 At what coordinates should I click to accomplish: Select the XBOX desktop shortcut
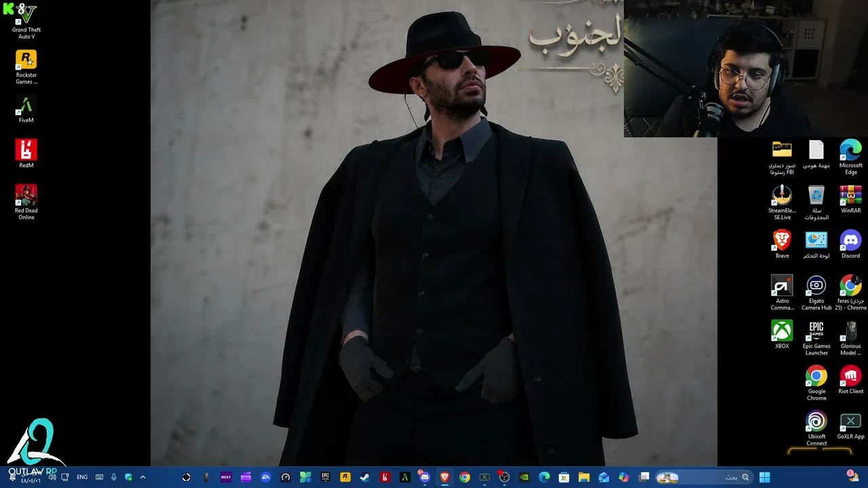782,335
